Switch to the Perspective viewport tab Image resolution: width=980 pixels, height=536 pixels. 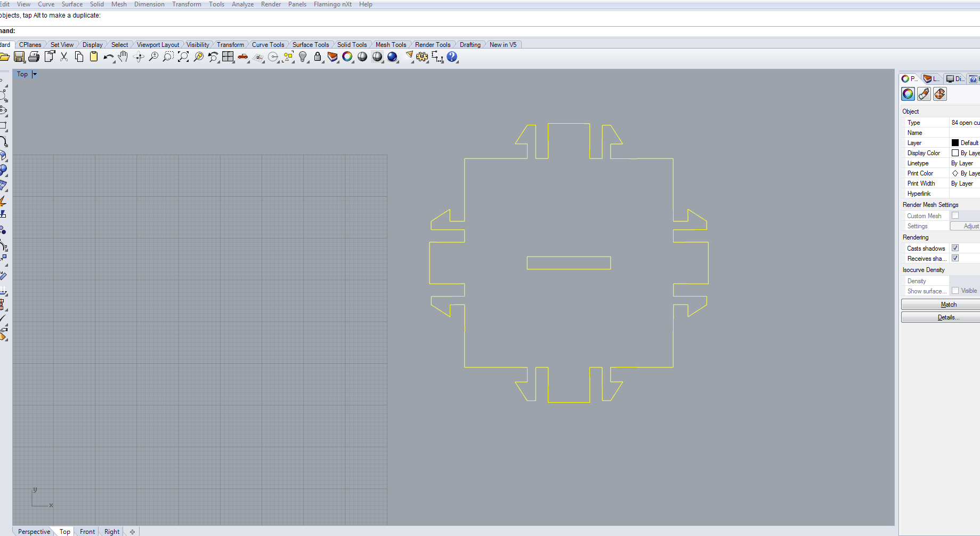(x=34, y=532)
